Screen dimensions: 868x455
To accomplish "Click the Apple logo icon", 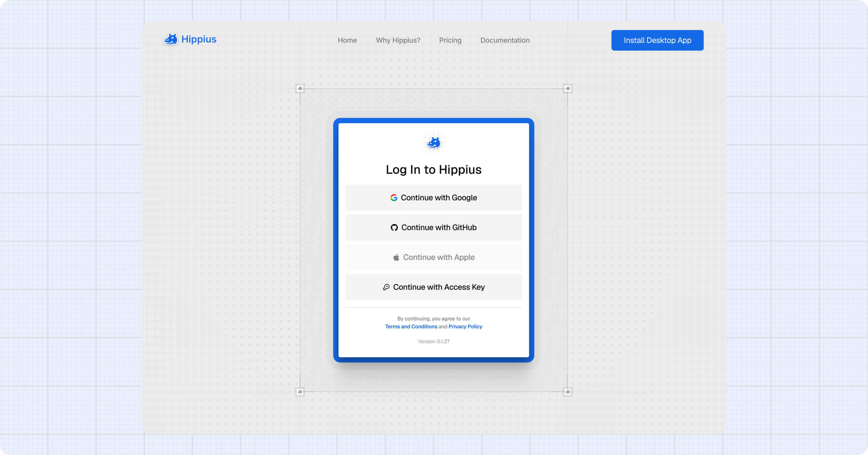I will coord(396,257).
